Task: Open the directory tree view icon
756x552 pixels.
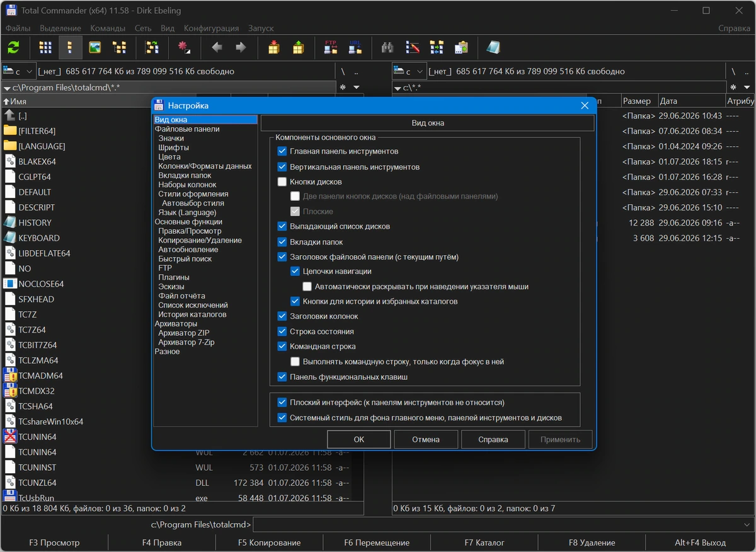Action: click(120, 47)
